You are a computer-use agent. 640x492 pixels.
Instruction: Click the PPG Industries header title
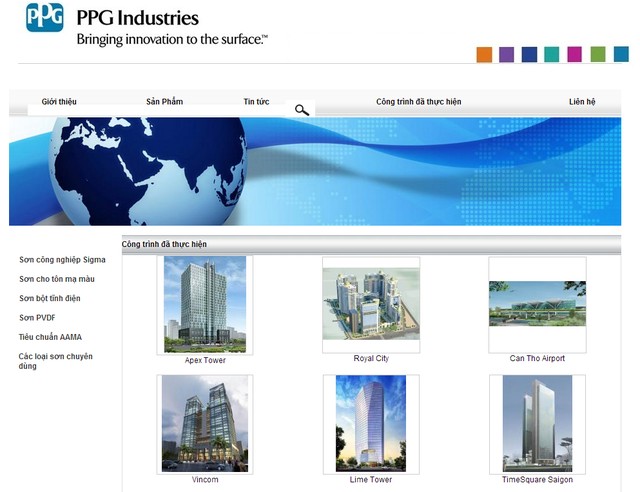[x=138, y=18]
